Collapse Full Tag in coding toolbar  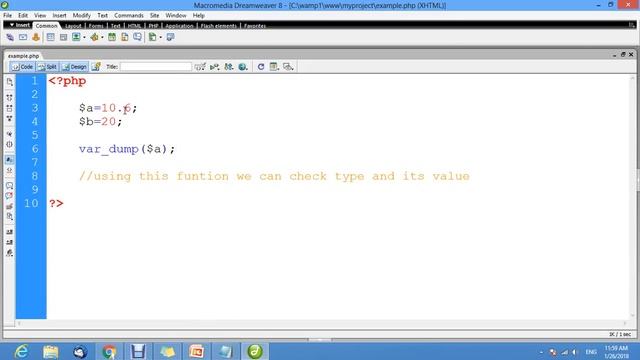[9, 98]
